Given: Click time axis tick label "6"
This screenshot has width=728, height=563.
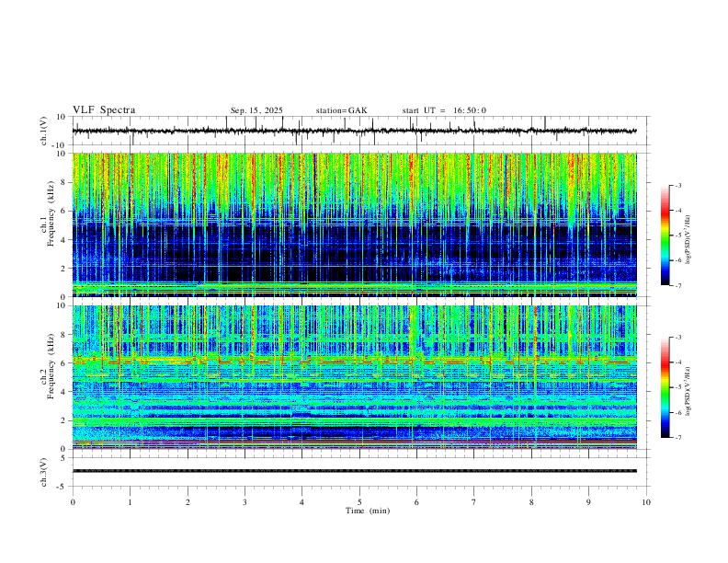Looking at the screenshot, I should (417, 502).
